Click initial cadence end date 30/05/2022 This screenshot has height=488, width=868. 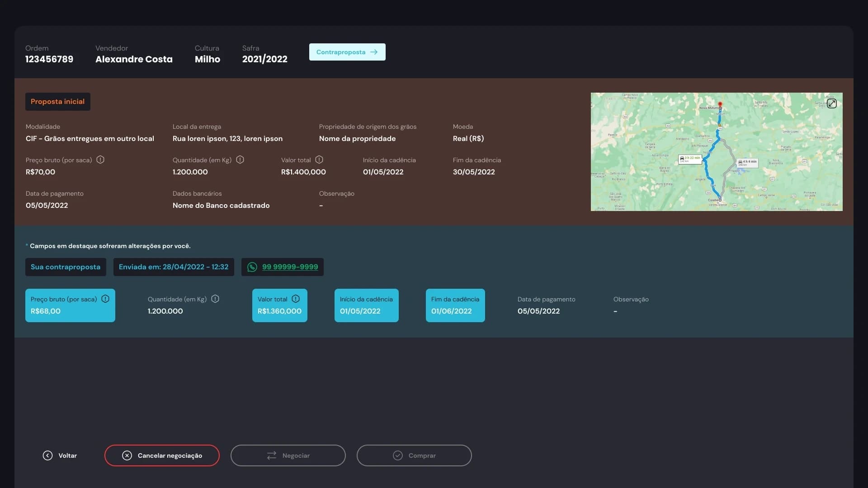(474, 172)
